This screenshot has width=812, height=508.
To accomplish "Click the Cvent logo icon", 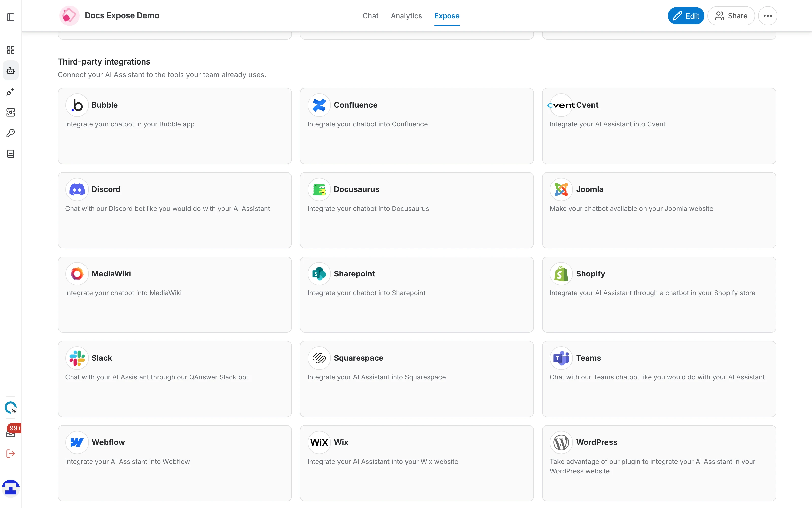I will (561, 105).
